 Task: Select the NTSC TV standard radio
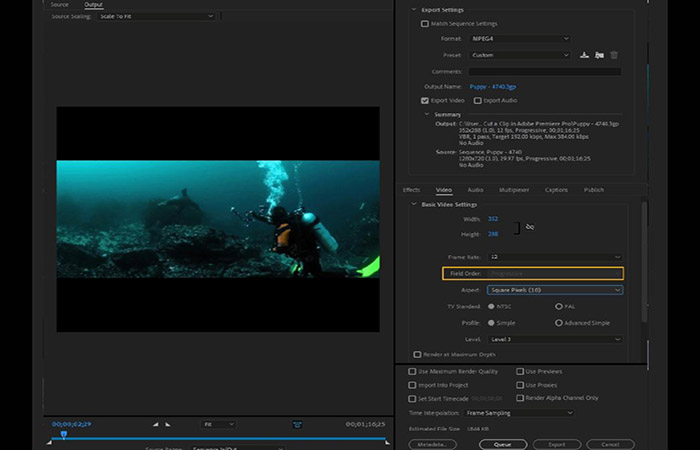click(x=491, y=306)
